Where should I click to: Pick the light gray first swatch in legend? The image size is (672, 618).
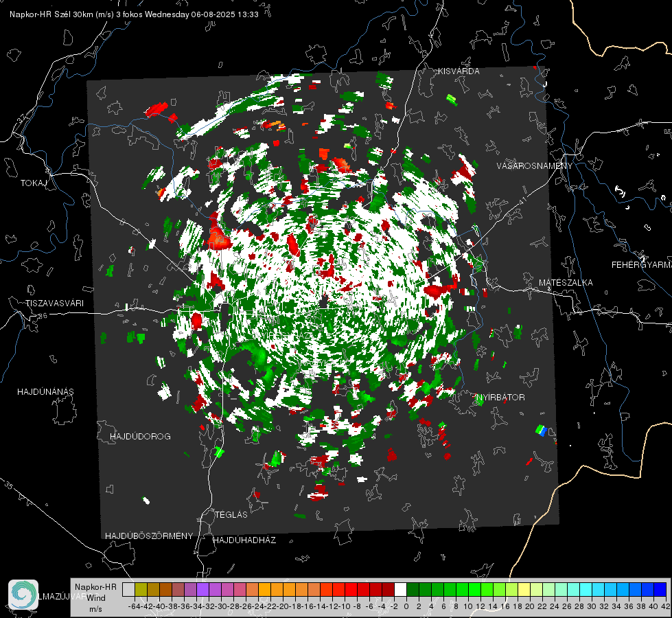click(x=128, y=589)
